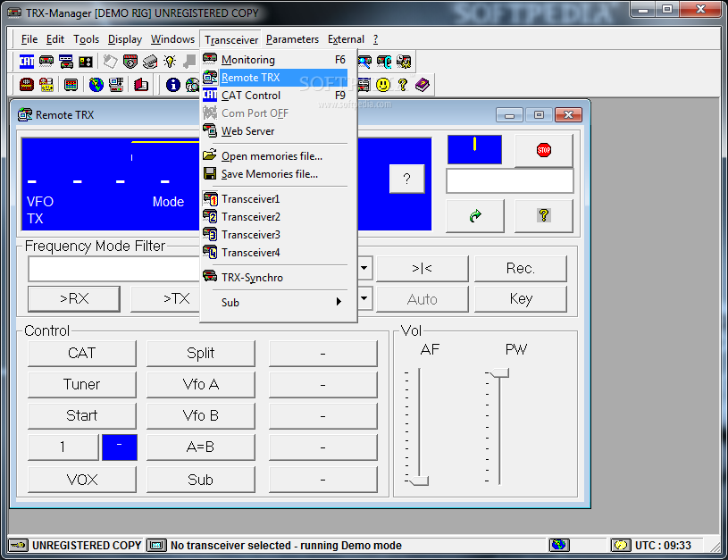Click the globe icon in the status bar
The image size is (728, 560).
[x=559, y=545]
